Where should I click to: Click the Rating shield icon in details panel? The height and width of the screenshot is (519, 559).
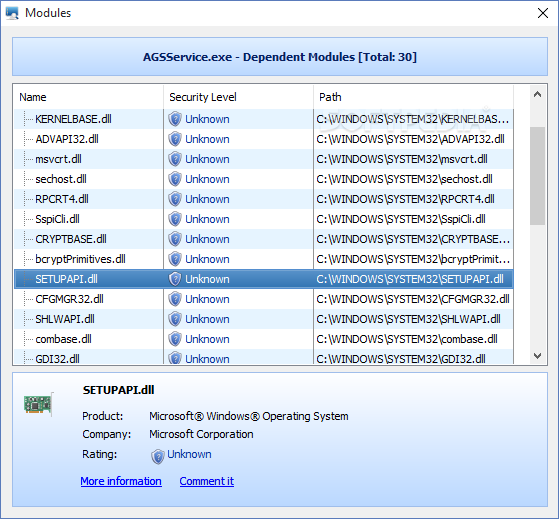pyautogui.click(x=158, y=457)
